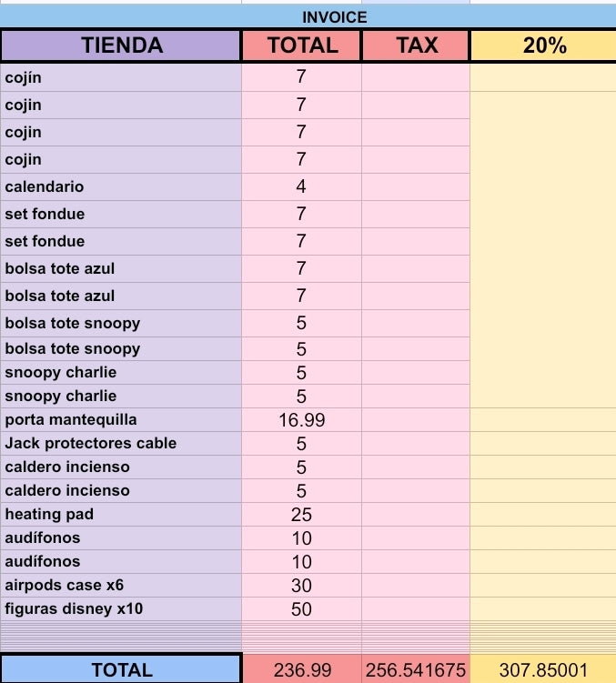This screenshot has width=616, height=683.
Task: Click the 16.99 price cell
Action: (x=302, y=420)
